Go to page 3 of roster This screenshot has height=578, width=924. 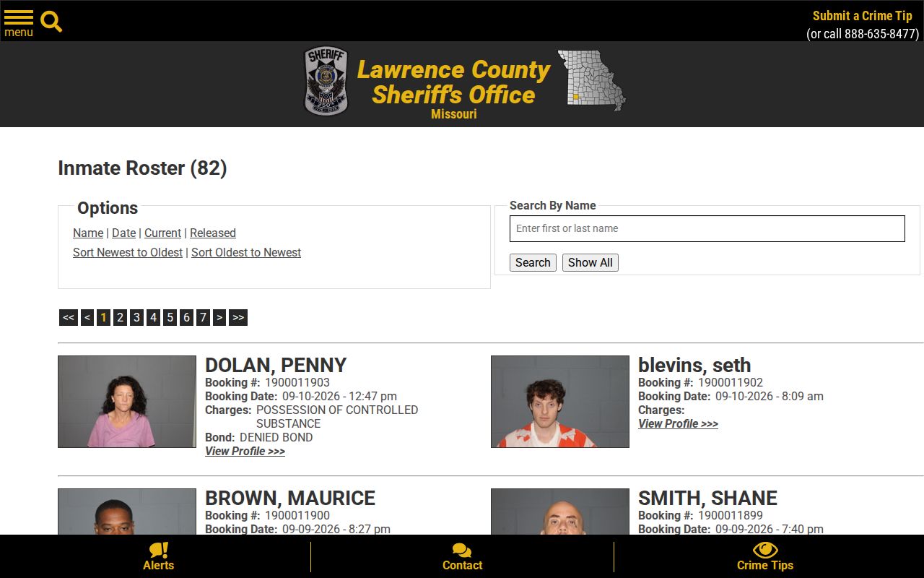pos(136,317)
